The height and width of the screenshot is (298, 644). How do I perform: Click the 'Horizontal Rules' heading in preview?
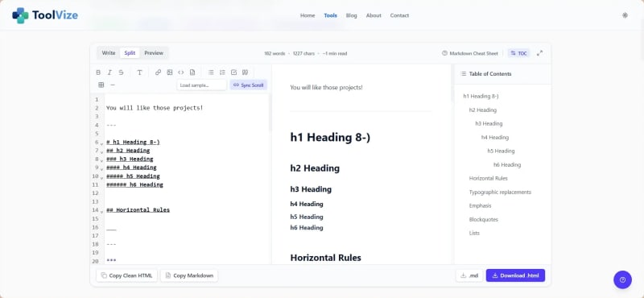326,258
